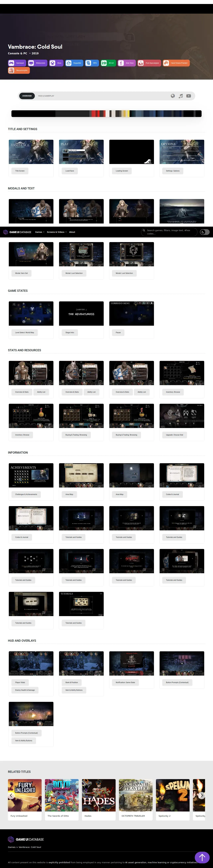Click the Settings: Options tag button
The image size is (213, 868).
click(173, 171)
